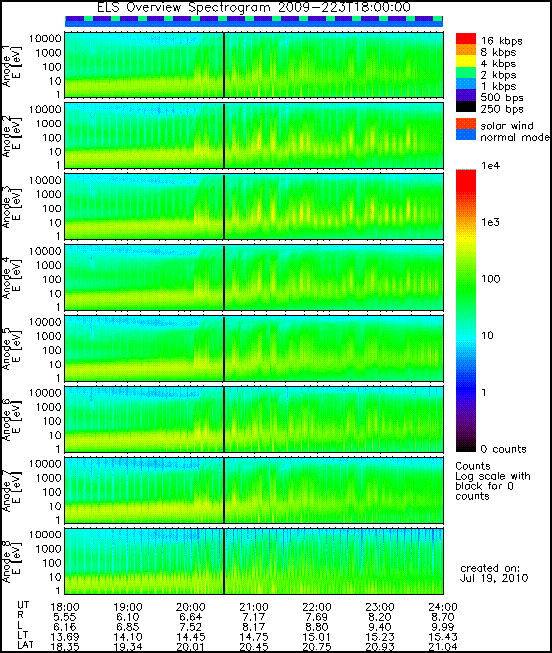Click the Anode 7 spectrogram panel
552x653 pixels.
pos(254,490)
